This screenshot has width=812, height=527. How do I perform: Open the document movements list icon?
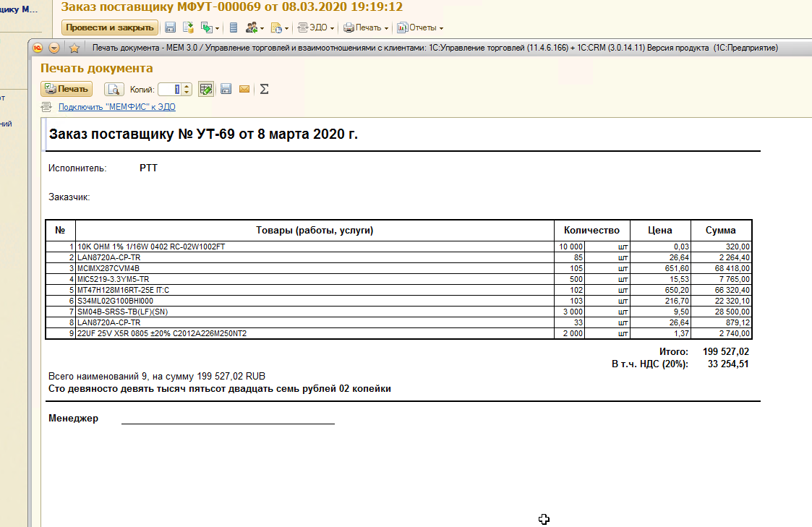(x=233, y=27)
